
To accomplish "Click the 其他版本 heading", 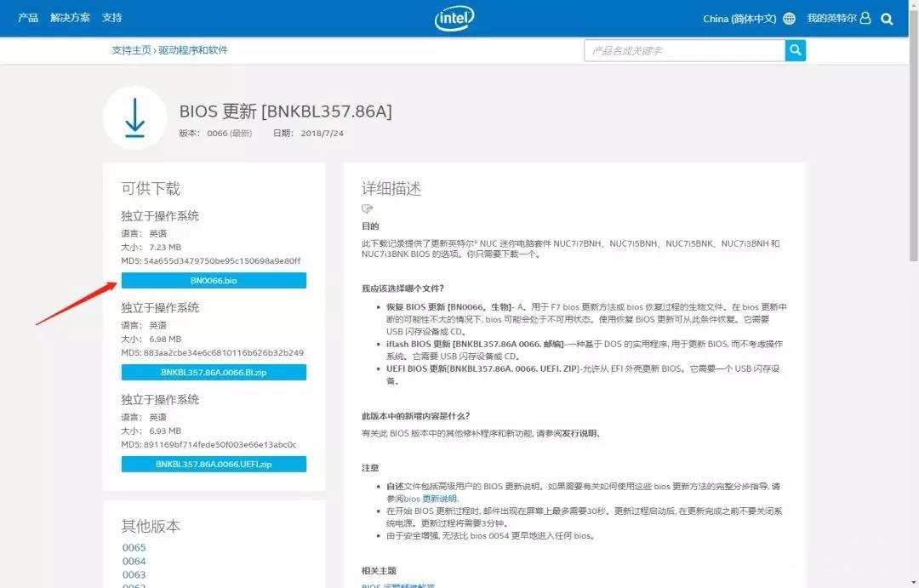I will [151, 527].
